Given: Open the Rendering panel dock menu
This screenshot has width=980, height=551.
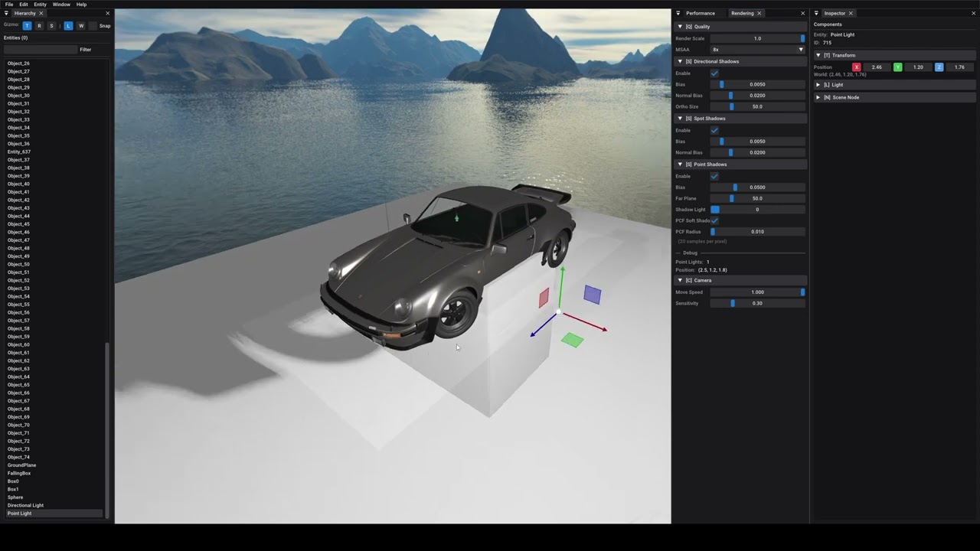Looking at the screenshot, I should coord(678,13).
